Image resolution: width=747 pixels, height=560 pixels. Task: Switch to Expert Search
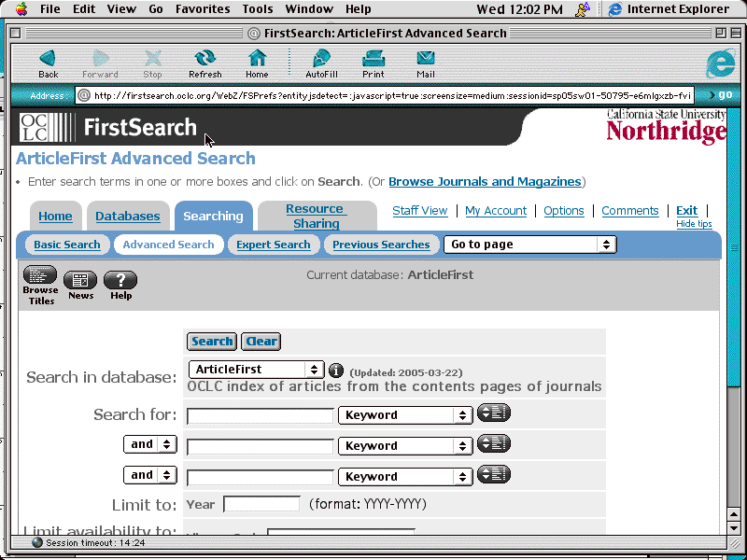pos(274,245)
